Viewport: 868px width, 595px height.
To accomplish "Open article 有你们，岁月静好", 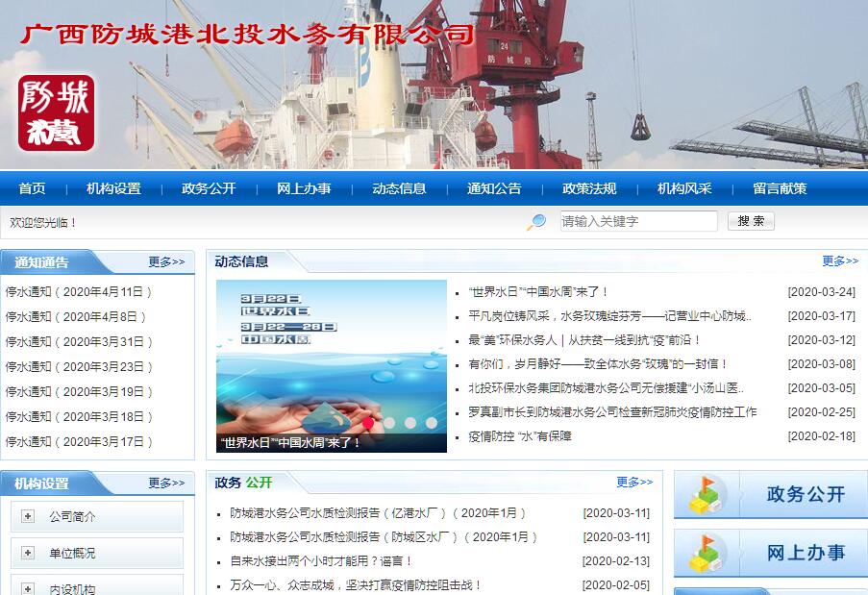I will [x=598, y=363].
